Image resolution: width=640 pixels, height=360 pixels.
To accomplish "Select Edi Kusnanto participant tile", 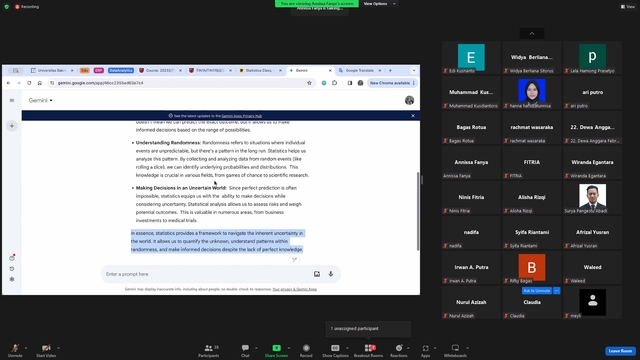I will coord(471,58).
